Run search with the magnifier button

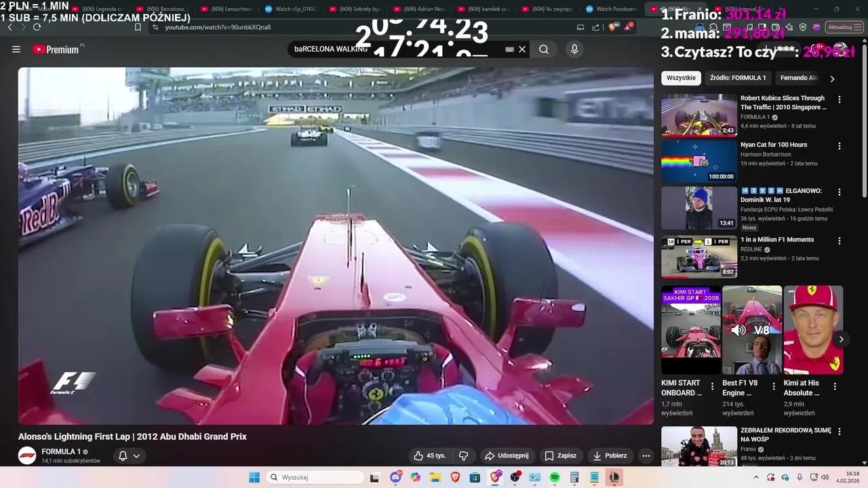[x=544, y=49]
